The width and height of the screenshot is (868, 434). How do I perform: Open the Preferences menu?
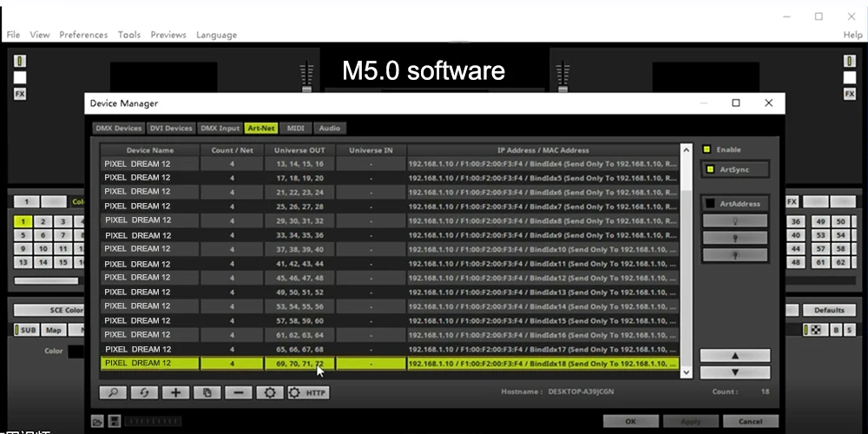point(83,35)
